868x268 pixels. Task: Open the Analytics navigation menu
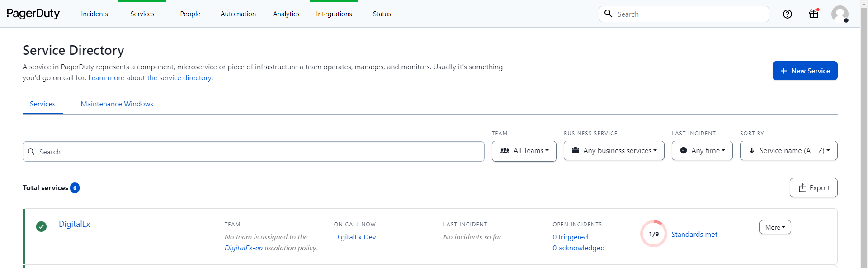[286, 14]
